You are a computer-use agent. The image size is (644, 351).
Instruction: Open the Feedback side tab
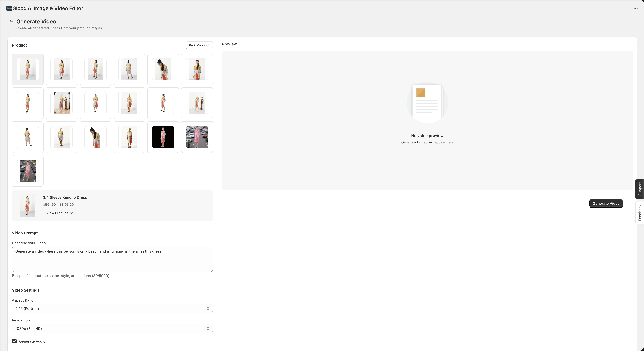640,213
